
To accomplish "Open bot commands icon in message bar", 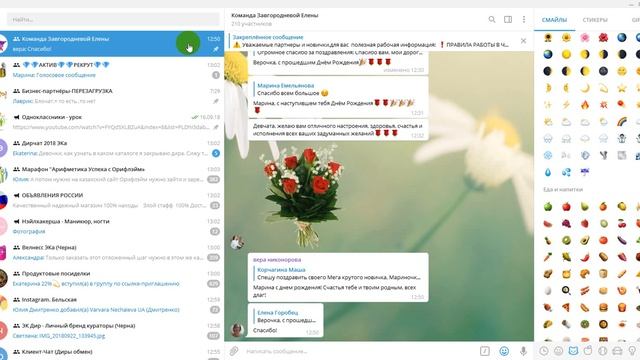I will (484, 351).
